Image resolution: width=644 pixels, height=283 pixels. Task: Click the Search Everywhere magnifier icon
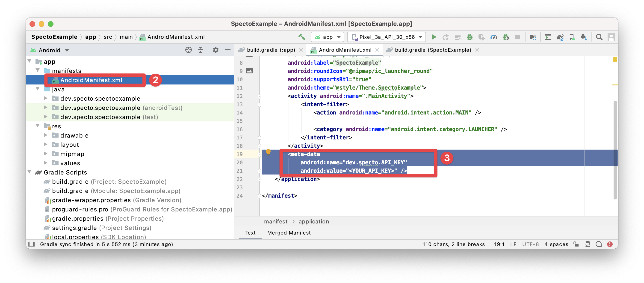point(599,37)
